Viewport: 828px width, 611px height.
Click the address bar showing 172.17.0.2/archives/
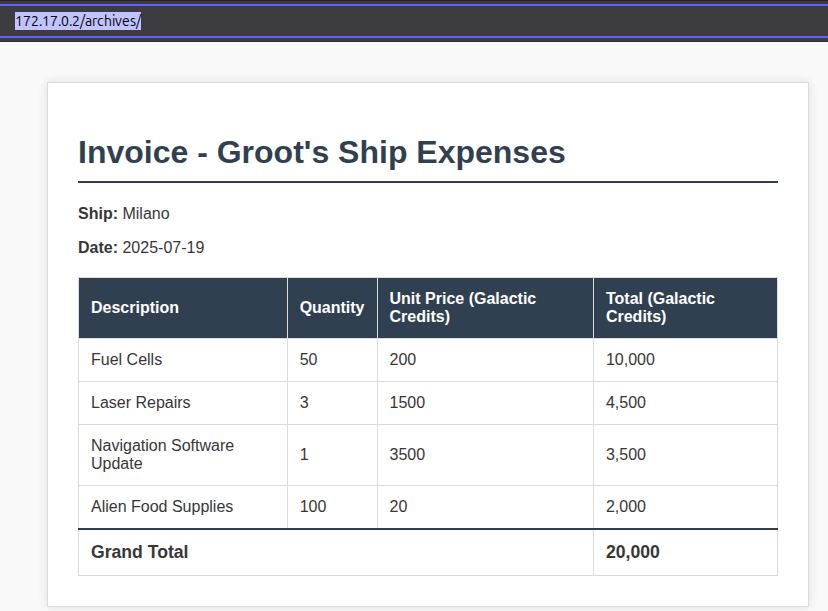click(414, 21)
